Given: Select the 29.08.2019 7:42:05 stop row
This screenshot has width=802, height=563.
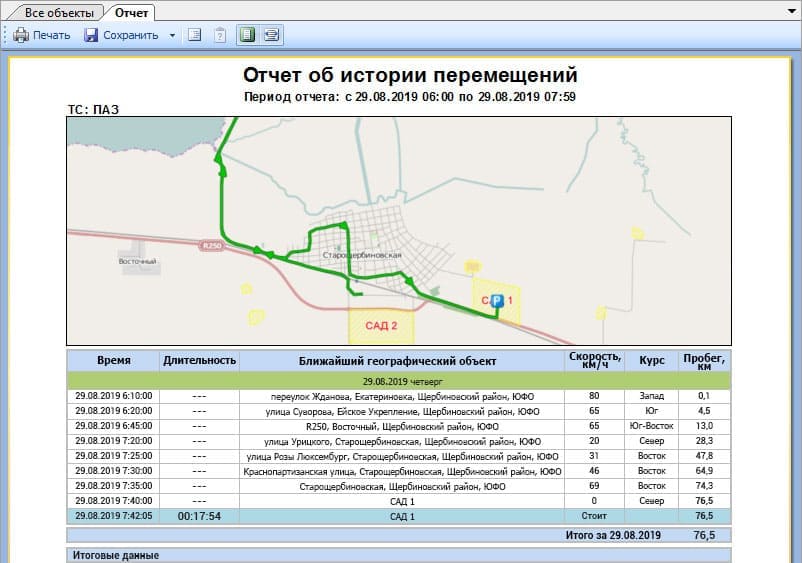Looking at the screenshot, I should [x=398, y=516].
